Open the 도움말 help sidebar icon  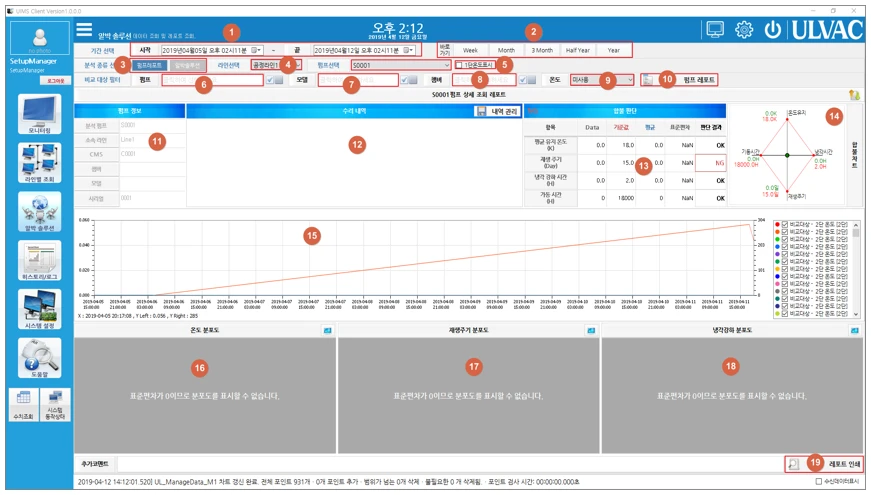click(39, 358)
